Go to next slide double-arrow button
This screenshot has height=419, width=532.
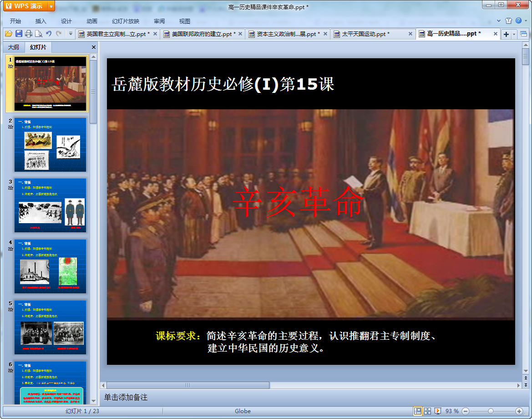(526, 385)
